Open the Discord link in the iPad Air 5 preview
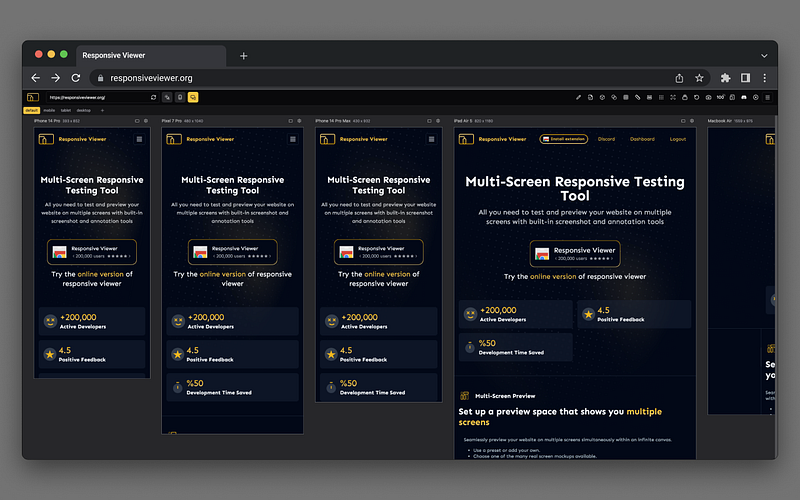Screen dimensions: 800x500 pyautogui.click(x=606, y=139)
